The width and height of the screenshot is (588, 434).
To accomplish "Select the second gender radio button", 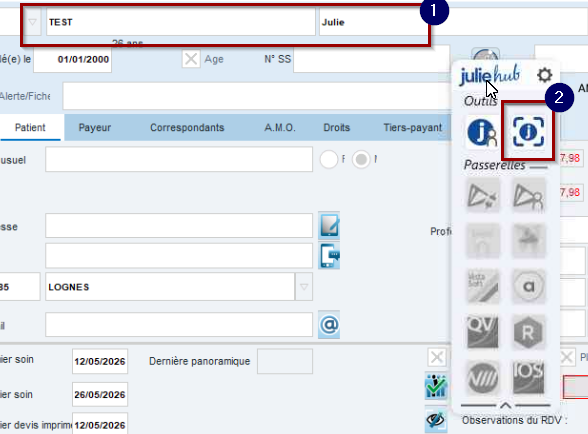I will click(x=361, y=159).
